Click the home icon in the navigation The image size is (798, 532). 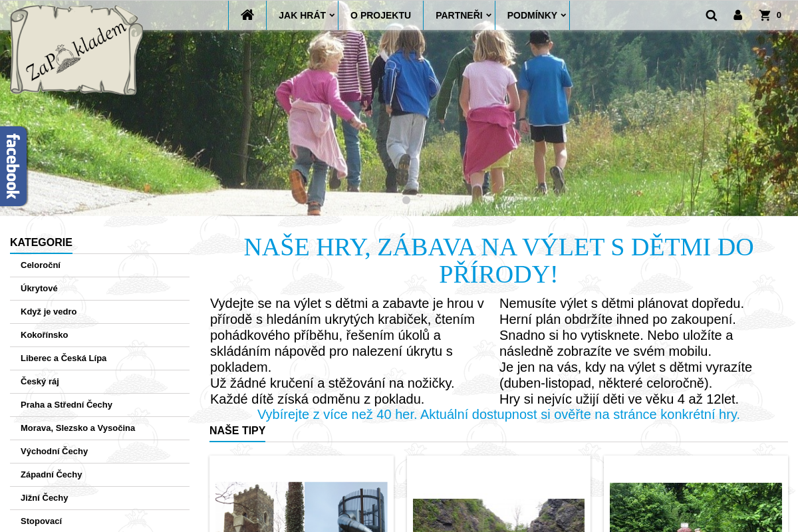pos(247,15)
